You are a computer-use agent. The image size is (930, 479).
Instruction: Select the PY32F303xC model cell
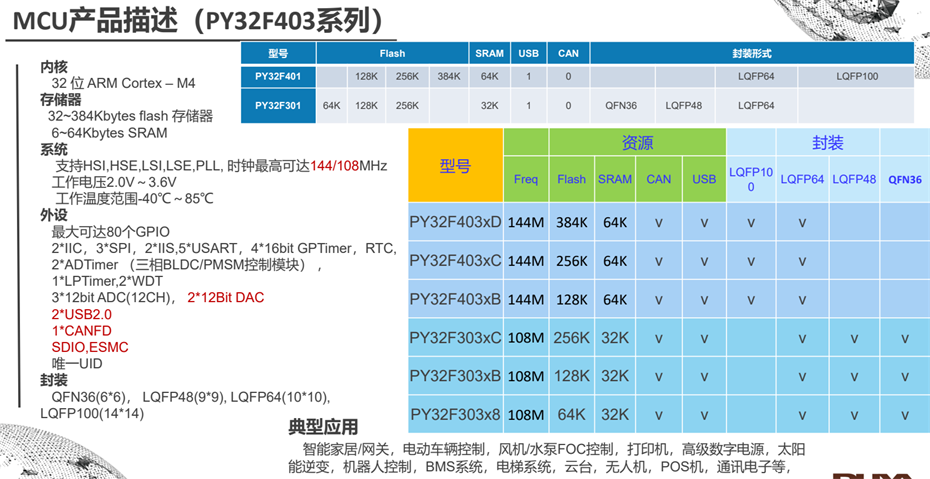click(x=455, y=337)
